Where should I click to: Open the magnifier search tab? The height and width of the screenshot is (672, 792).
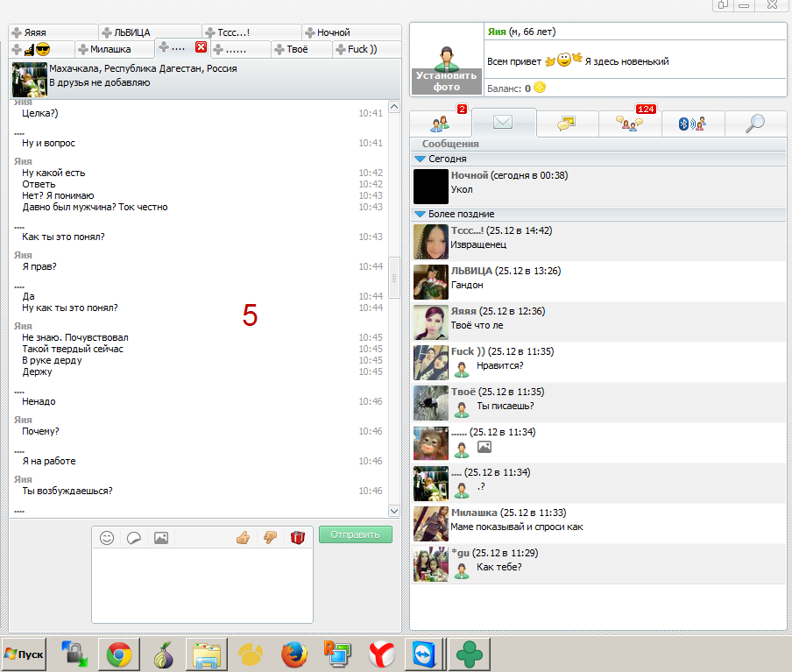755,123
